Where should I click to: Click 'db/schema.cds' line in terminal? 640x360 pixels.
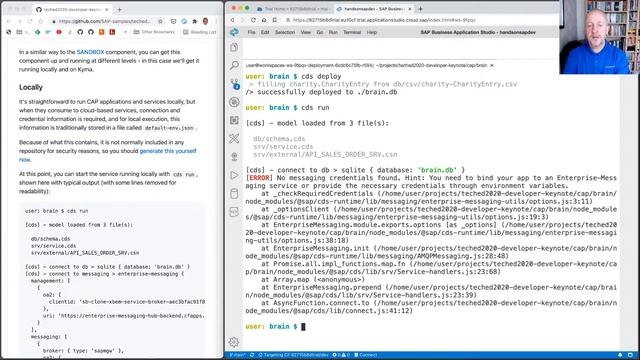(x=279, y=139)
